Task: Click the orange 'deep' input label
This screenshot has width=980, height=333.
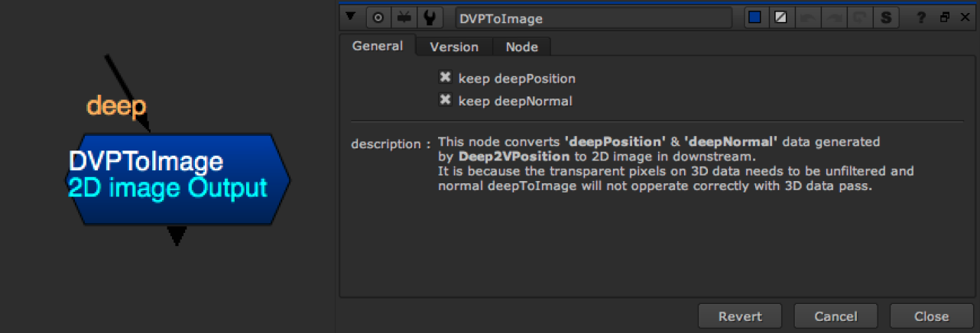Action: tap(116, 106)
